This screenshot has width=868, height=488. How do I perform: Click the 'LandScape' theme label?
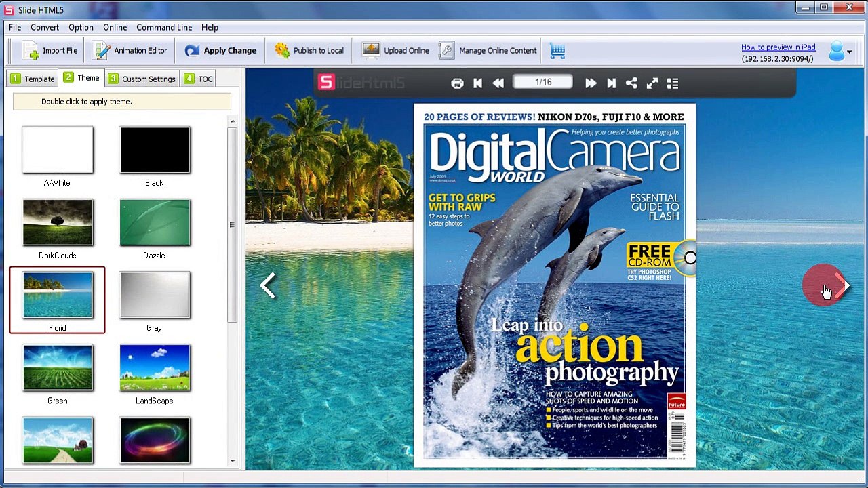coord(154,401)
